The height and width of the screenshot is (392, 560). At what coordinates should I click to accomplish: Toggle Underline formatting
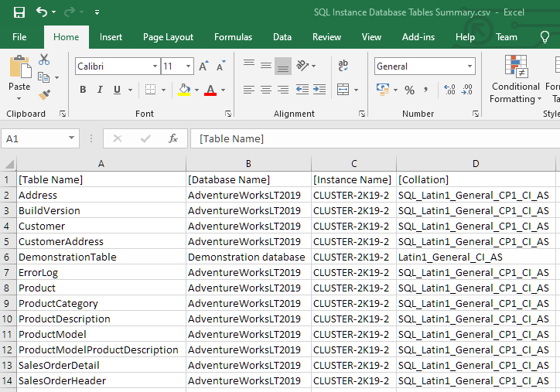point(117,90)
